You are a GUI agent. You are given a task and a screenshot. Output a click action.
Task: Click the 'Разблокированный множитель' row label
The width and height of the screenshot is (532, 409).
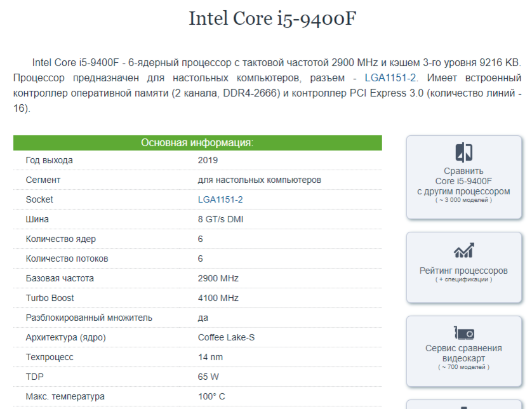(x=89, y=318)
